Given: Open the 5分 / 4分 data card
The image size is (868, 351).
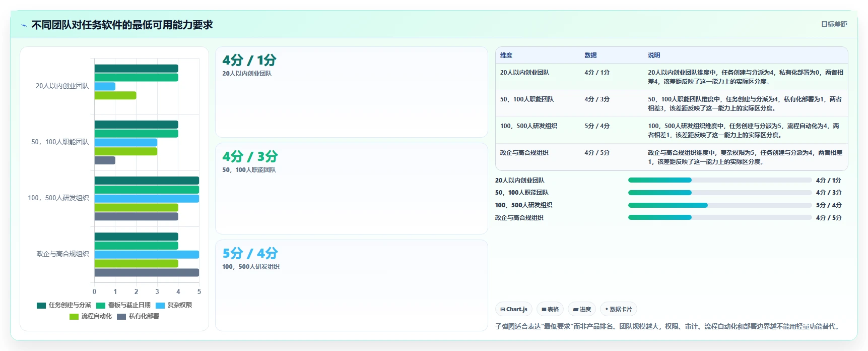Looking at the screenshot, I should pos(352,285).
